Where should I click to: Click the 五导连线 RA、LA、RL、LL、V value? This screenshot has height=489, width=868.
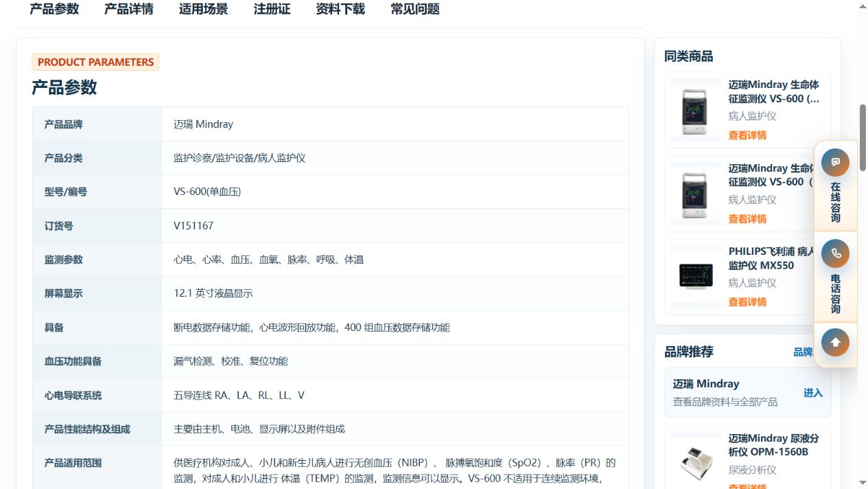point(239,395)
